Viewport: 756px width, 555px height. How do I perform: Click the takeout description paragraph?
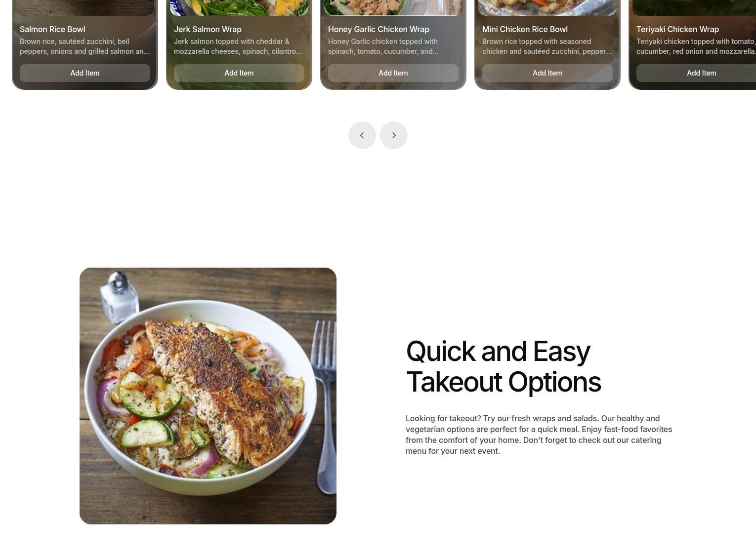539,435
